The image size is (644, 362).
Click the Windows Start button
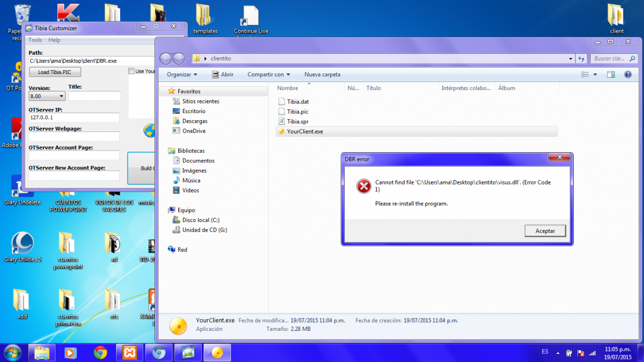12,352
